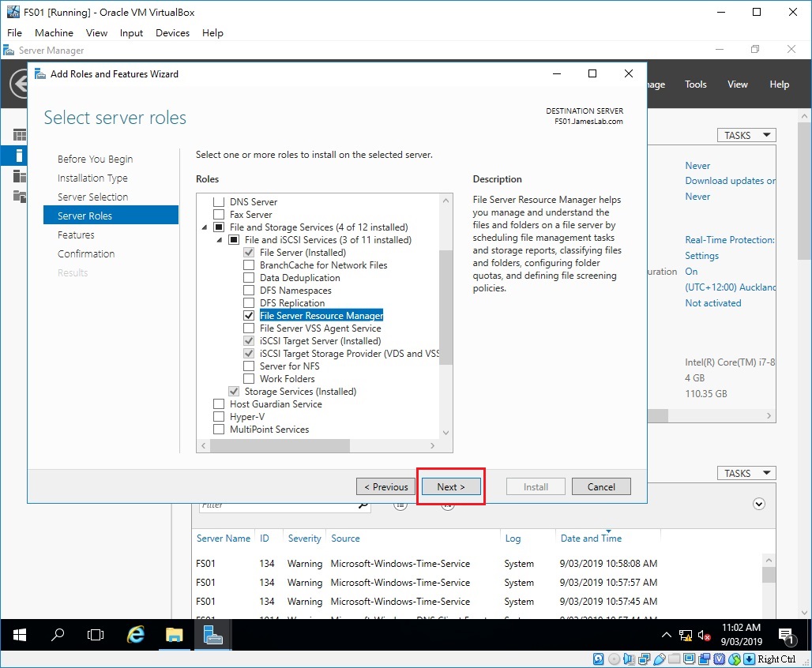The width and height of the screenshot is (812, 668).
Task: Click the (UTC+12:00) Auckland time zone link
Action: 730,287
